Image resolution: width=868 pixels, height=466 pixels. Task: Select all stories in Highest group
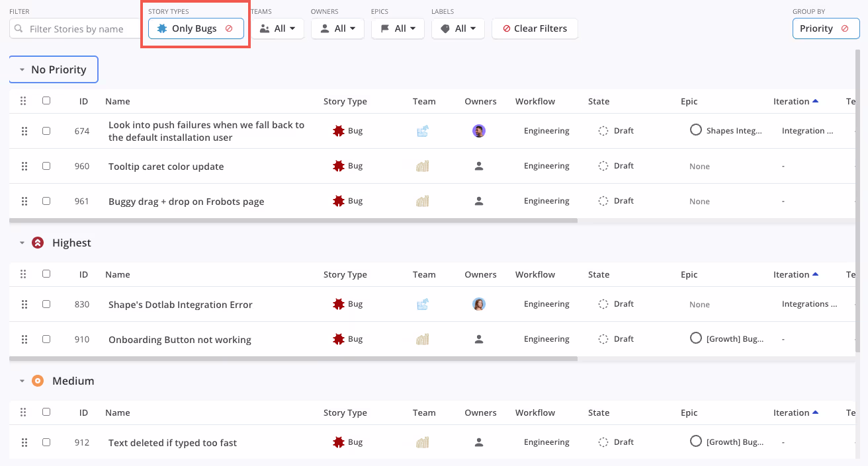coord(46,274)
